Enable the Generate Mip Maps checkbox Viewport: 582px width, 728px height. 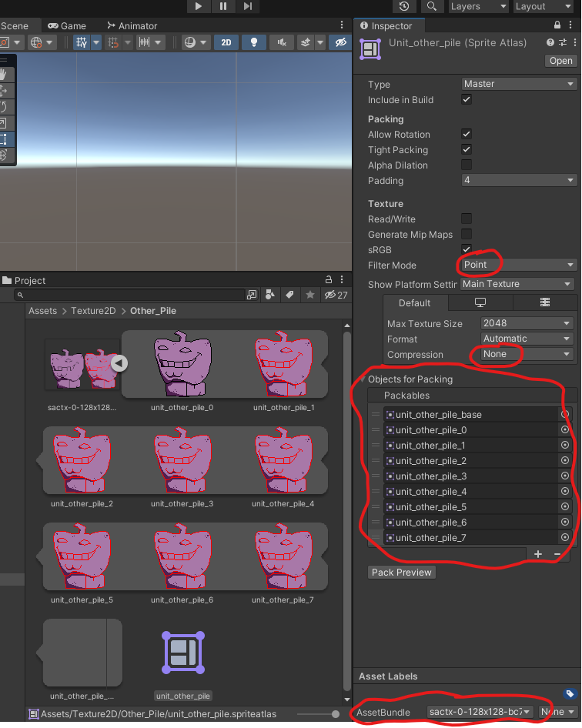coord(466,234)
